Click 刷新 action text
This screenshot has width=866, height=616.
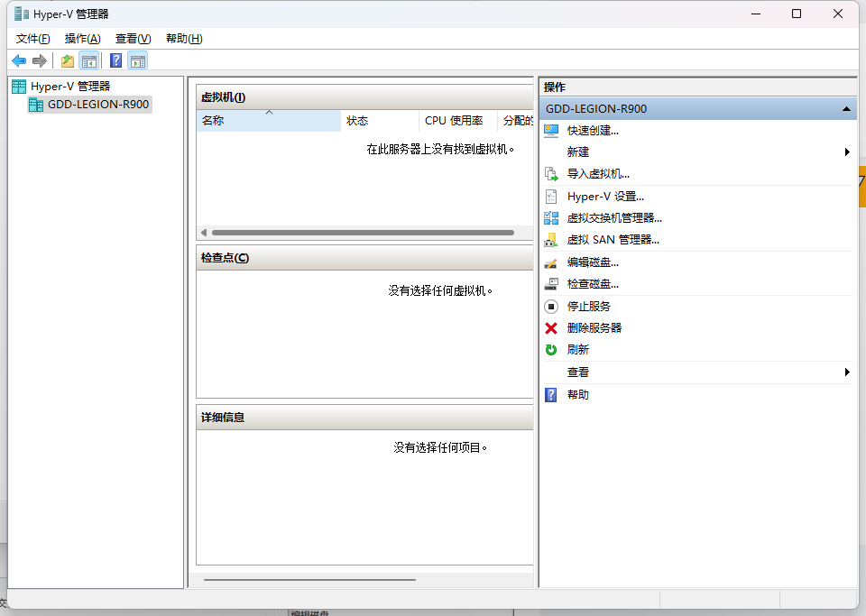pyautogui.click(x=577, y=350)
